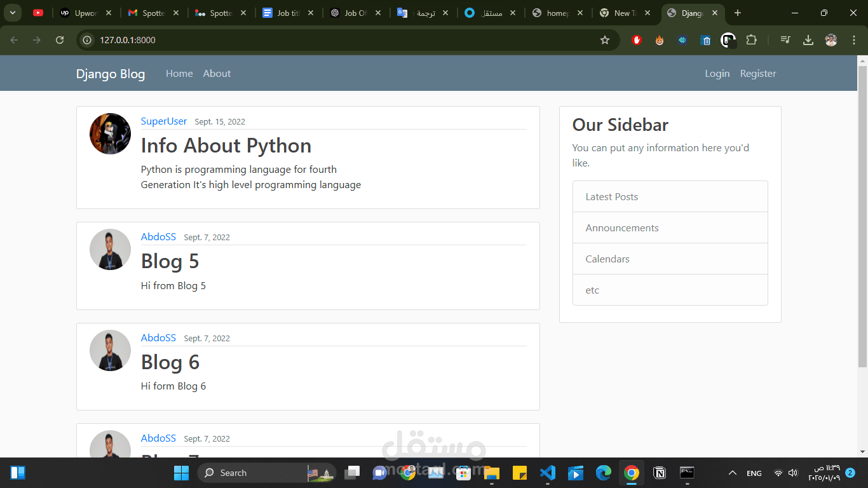Click the speaker volume icon in system tray

(792, 473)
